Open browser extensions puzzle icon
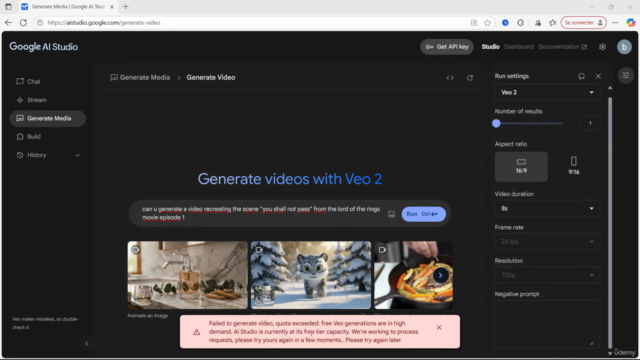This screenshot has width=640, height=360. coord(520,23)
